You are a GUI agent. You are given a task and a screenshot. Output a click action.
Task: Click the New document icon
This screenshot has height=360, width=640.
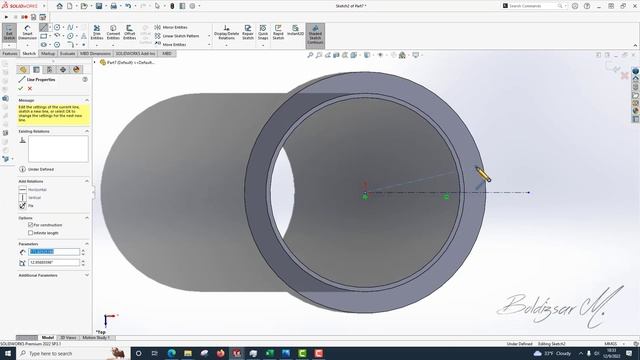point(70,6)
